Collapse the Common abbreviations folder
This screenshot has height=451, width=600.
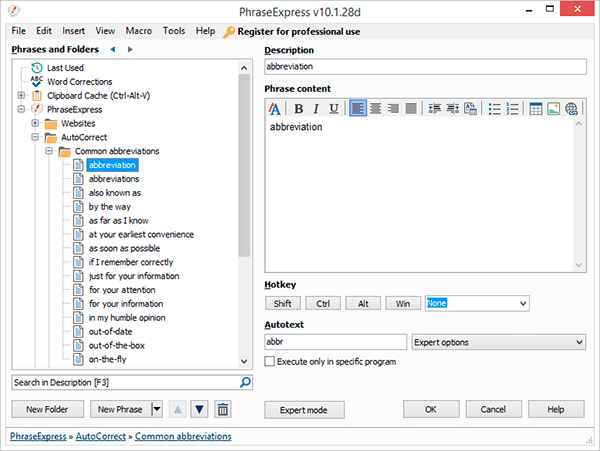[x=48, y=152]
